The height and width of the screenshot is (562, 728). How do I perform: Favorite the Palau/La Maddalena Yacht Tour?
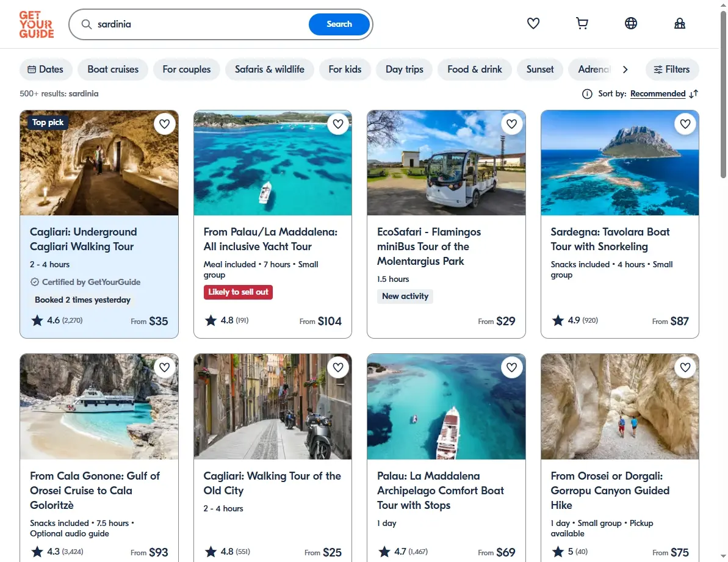(338, 124)
